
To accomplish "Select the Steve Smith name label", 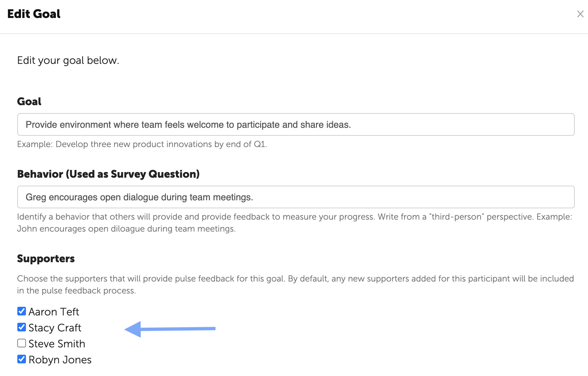I will tap(57, 344).
